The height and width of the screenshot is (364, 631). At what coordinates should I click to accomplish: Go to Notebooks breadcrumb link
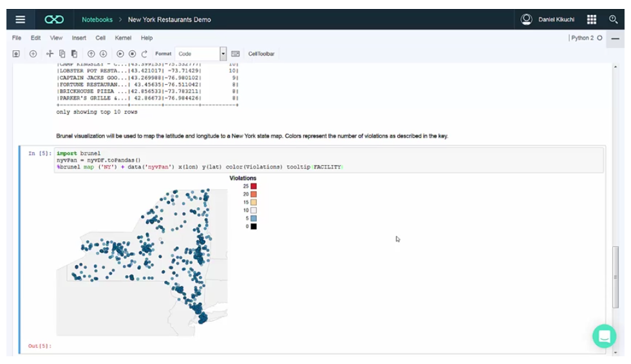pyautogui.click(x=97, y=20)
